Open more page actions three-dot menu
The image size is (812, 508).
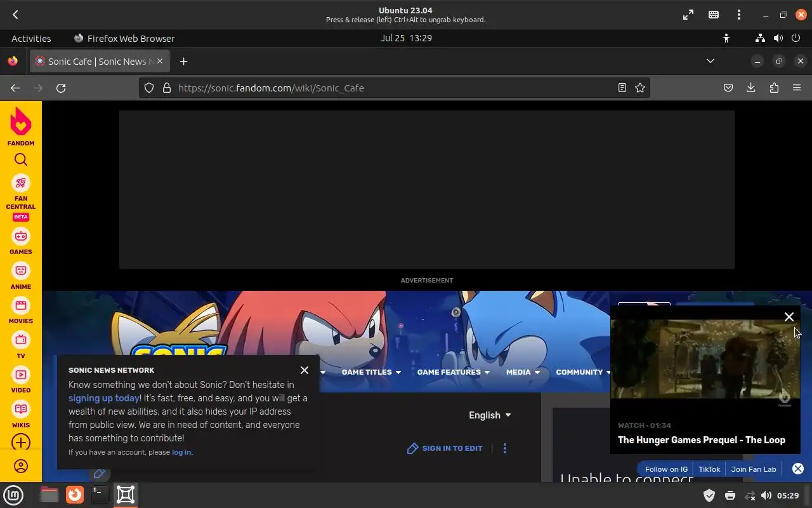(x=505, y=448)
